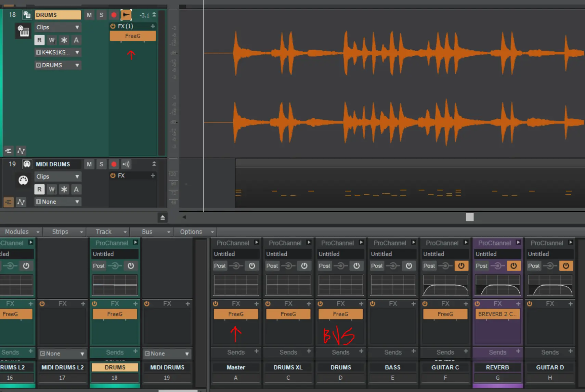Open the DRUMS output dropdown on track 18
The image size is (585, 392).
pyautogui.click(x=58, y=65)
